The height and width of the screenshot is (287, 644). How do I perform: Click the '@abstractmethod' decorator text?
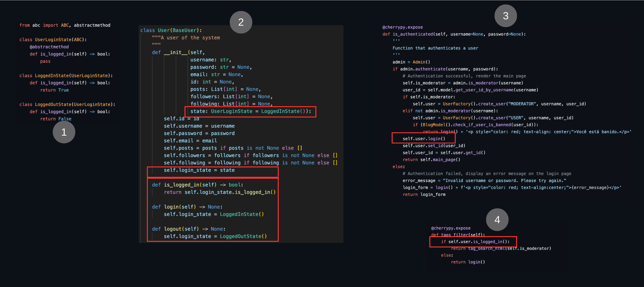49,47
